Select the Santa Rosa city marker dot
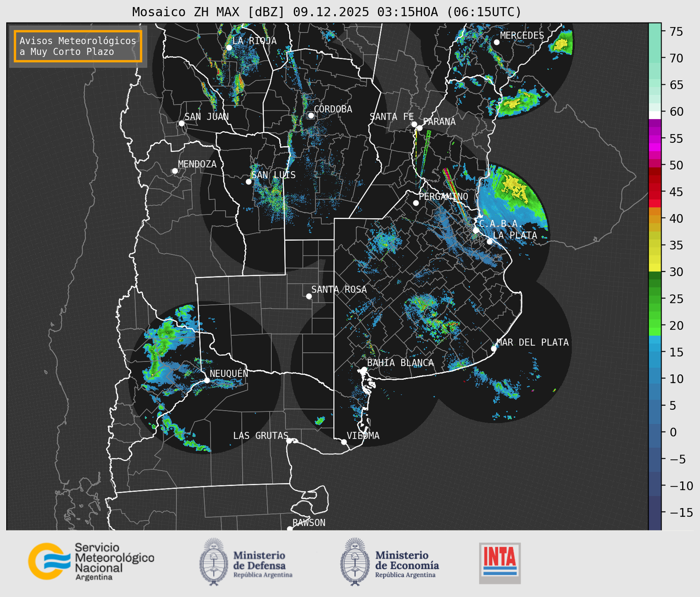The image size is (700, 597). pos(309,296)
